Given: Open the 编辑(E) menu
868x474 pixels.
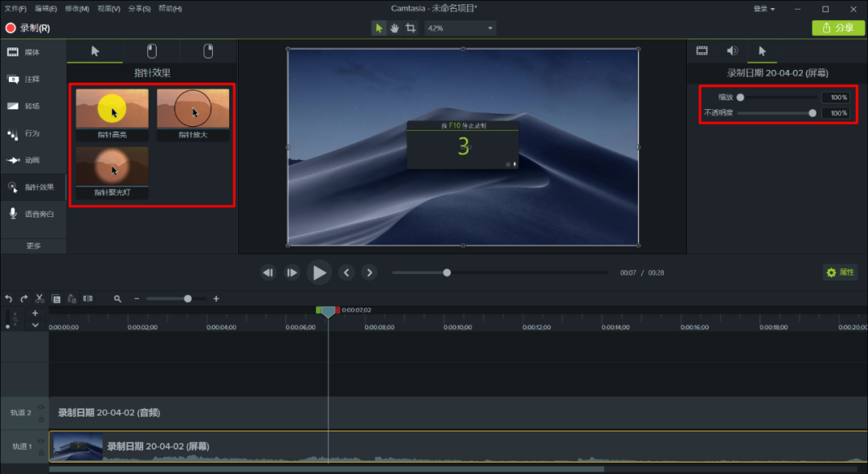Looking at the screenshot, I should [x=45, y=9].
